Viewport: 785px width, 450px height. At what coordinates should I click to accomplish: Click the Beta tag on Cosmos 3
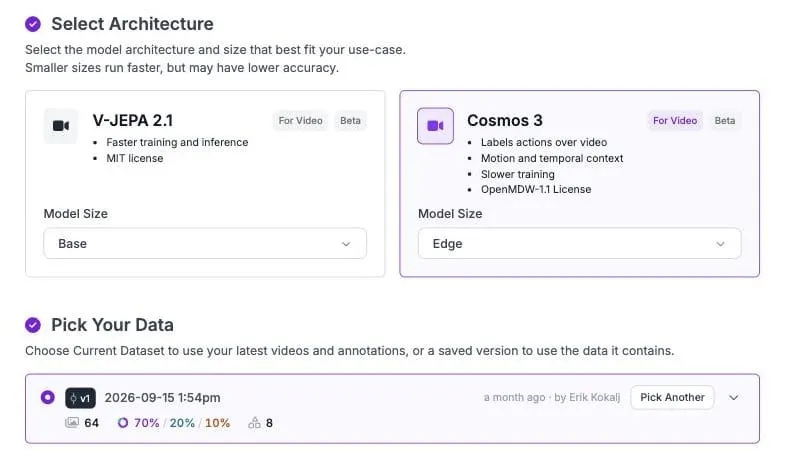724,121
